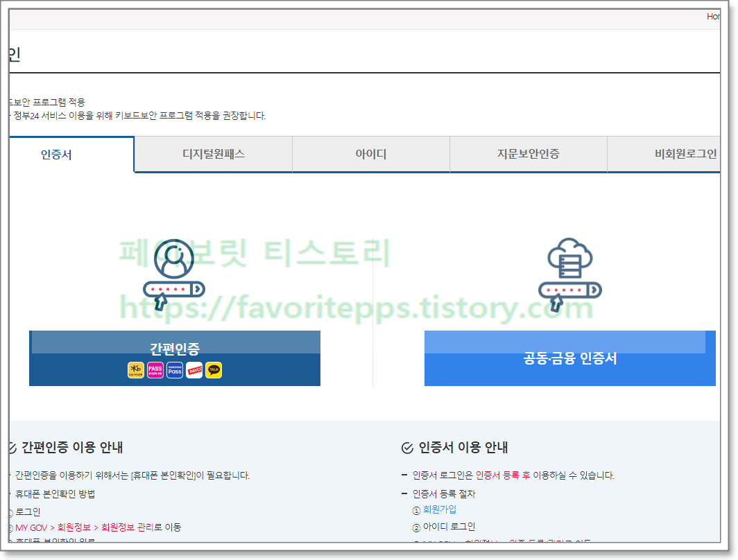Click the 아이디 로그인 step text
The height and width of the screenshot is (560, 738).
[x=449, y=527]
